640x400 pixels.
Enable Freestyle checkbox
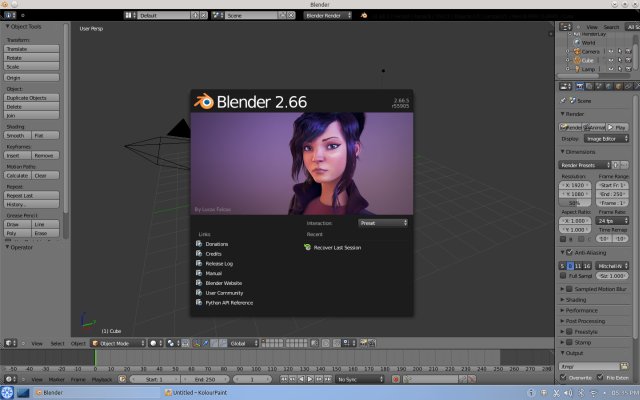pyautogui.click(x=569, y=331)
